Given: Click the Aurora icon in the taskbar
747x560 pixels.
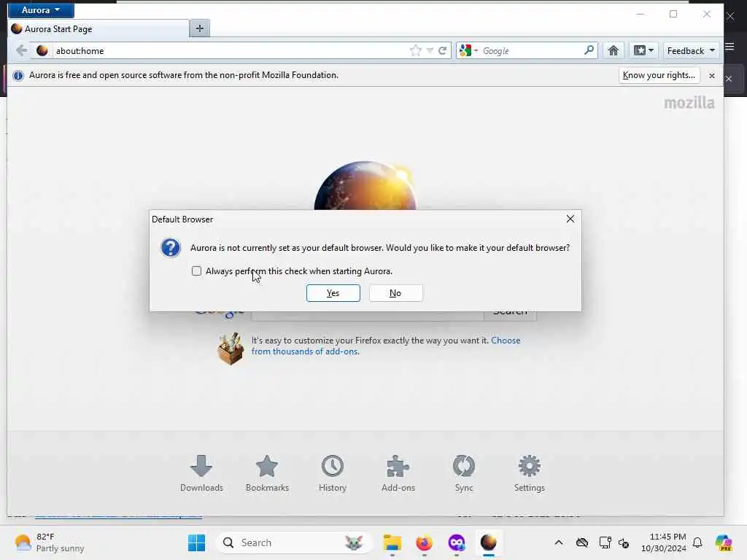Looking at the screenshot, I should pyautogui.click(x=488, y=542).
